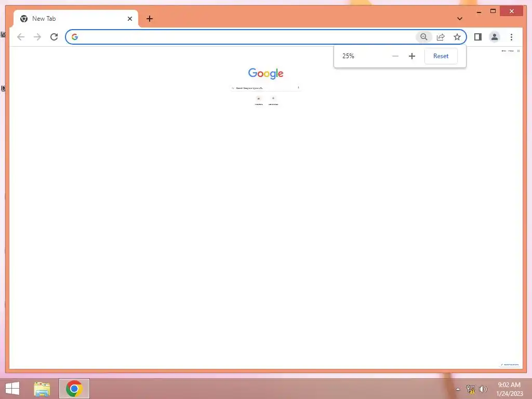Image resolution: width=532 pixels, height=399 pixels.
Task: Click the Google G icon in address bar
Action: (x=75, y=37)
